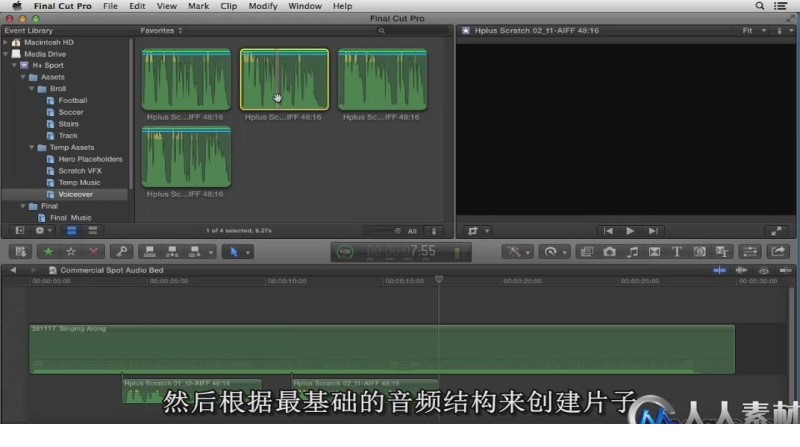Open the keyword editor key icon
Viewport: 800px width, 447px height.
pyautogui.click(x=121, y=252)
